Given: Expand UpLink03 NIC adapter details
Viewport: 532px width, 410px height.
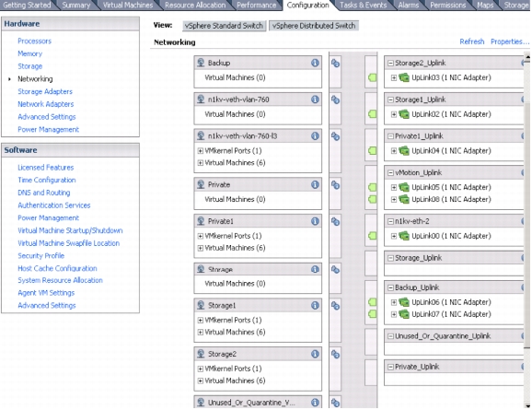Looking at the screenshot, I should (394, 77).
